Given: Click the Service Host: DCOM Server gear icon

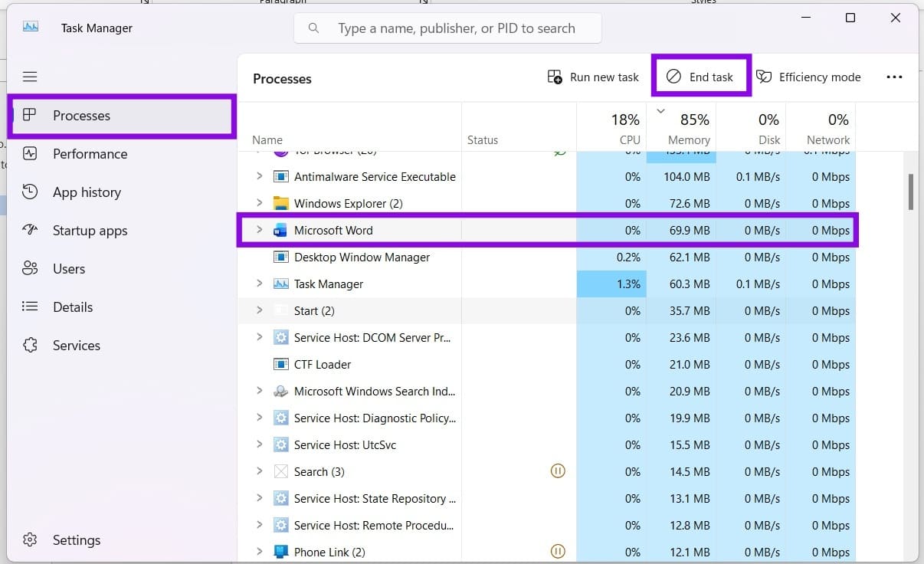Looking at the screenshot, I should tap(280, 337).
